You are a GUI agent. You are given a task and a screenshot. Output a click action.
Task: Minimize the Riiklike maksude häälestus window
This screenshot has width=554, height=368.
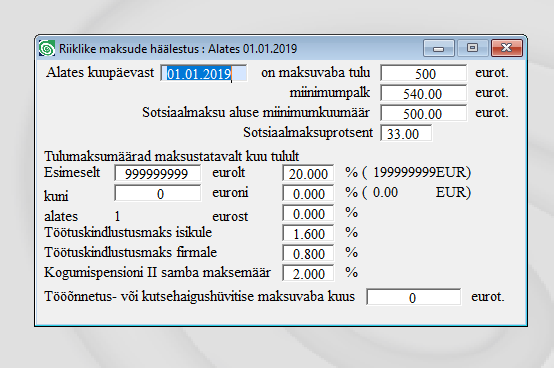click(438, 48)
